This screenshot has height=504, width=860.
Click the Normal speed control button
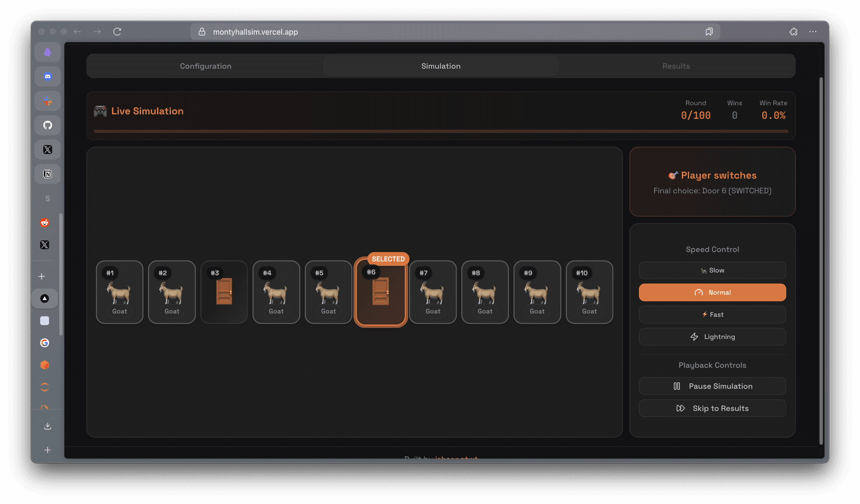pos(712,293)
